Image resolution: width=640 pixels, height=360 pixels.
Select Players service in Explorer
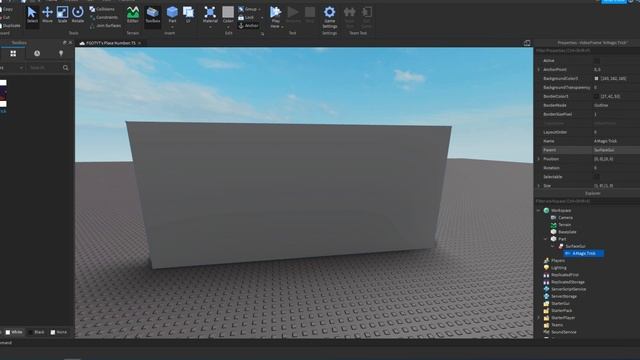pyautogui.click(x=554, y=260)
